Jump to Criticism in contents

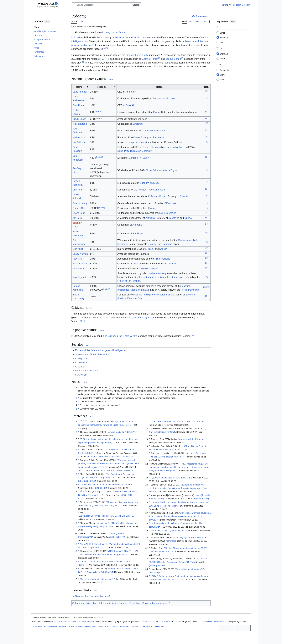[x=38, y=35]
